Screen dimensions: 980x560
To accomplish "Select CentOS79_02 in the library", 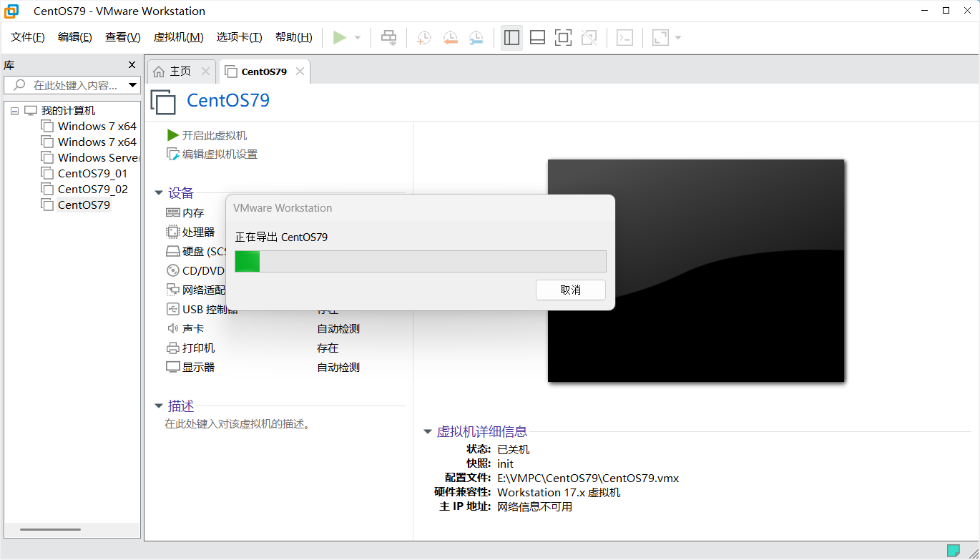I will click(84, 190).
